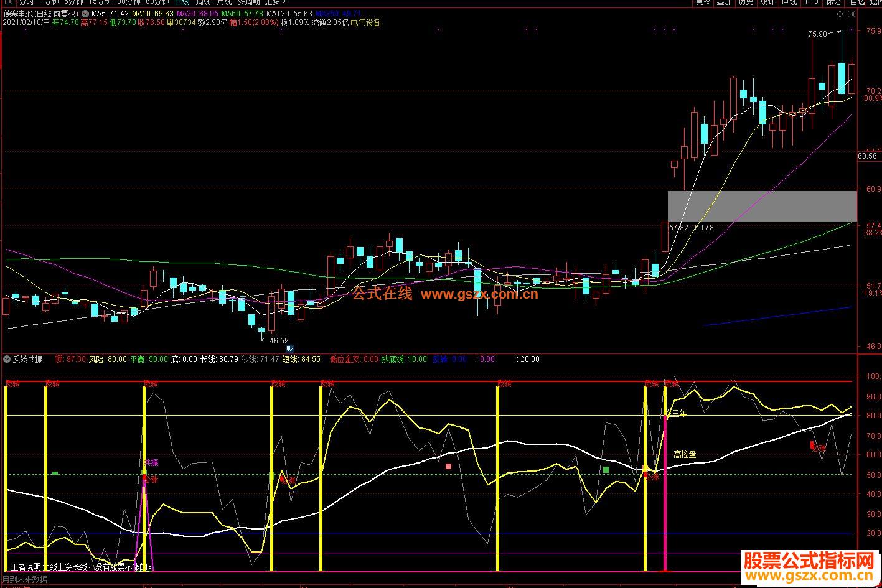This screenshot has height=588, width=882.
Task: Switch to the 60分钟 period tab
Action: point(157,2)
